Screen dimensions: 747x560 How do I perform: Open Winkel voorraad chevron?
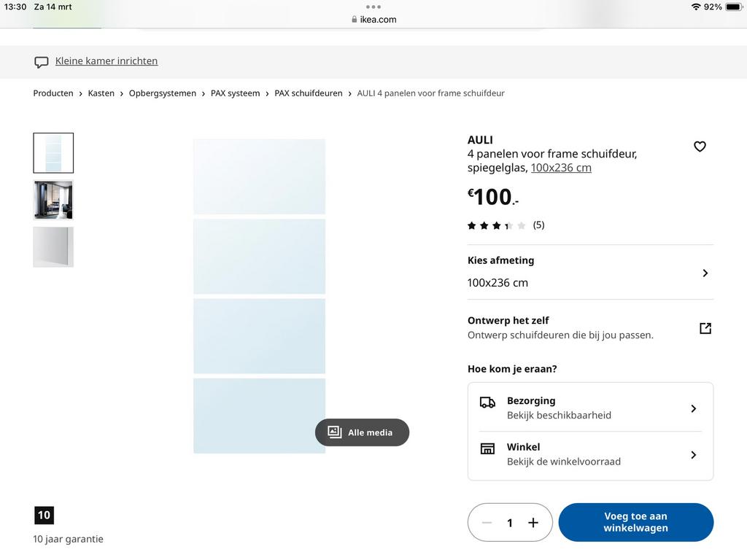point(693,455)
